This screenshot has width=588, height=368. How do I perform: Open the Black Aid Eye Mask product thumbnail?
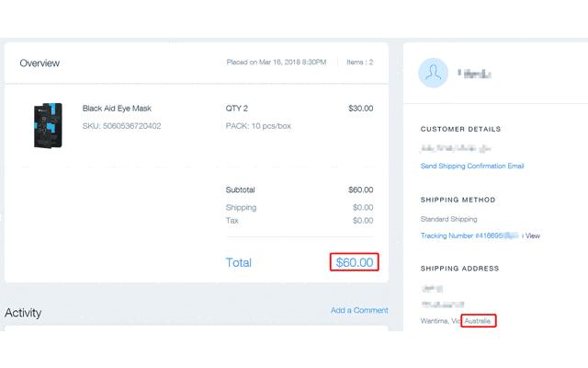[45, 126]
